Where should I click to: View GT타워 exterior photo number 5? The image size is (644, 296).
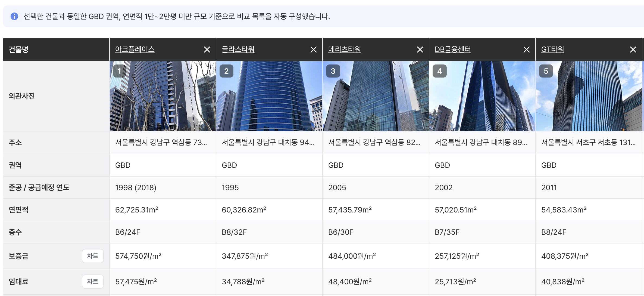point(589,96)
